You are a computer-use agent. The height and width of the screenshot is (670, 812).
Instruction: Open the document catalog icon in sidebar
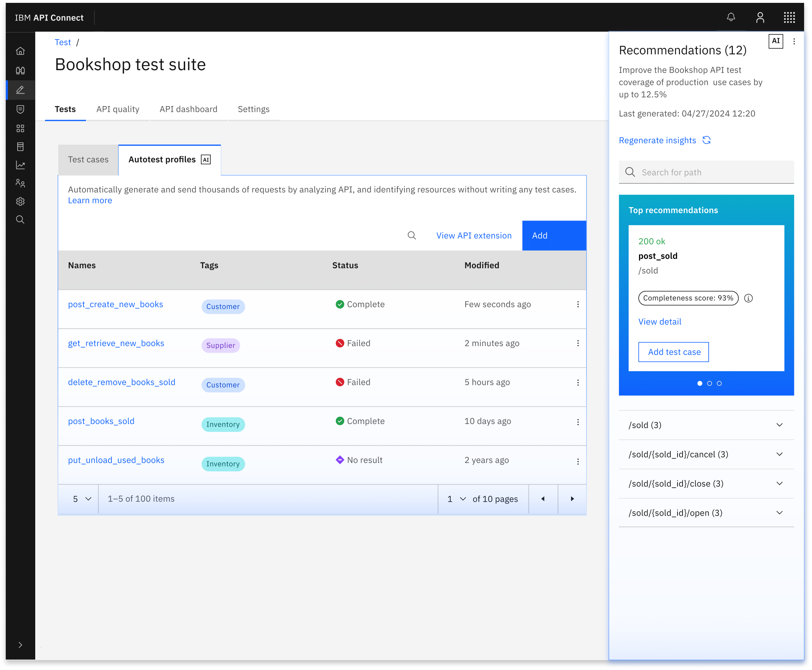coord(20,147)
